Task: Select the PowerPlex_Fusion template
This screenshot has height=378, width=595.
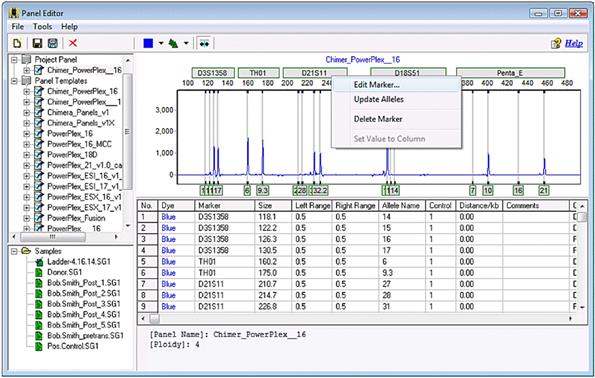Action: (x=76, y=218)
